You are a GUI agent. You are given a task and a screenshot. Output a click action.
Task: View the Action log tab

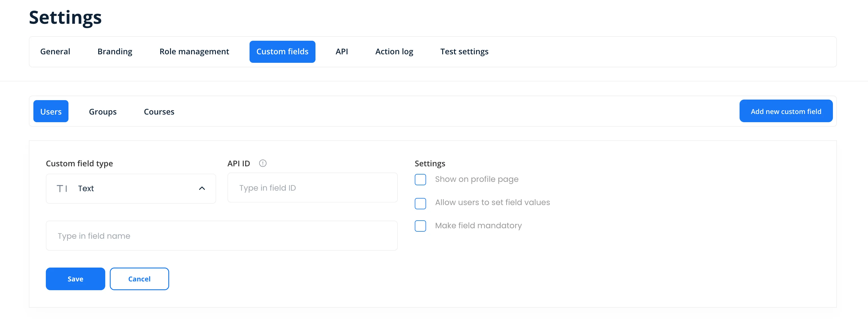[394, 51]
